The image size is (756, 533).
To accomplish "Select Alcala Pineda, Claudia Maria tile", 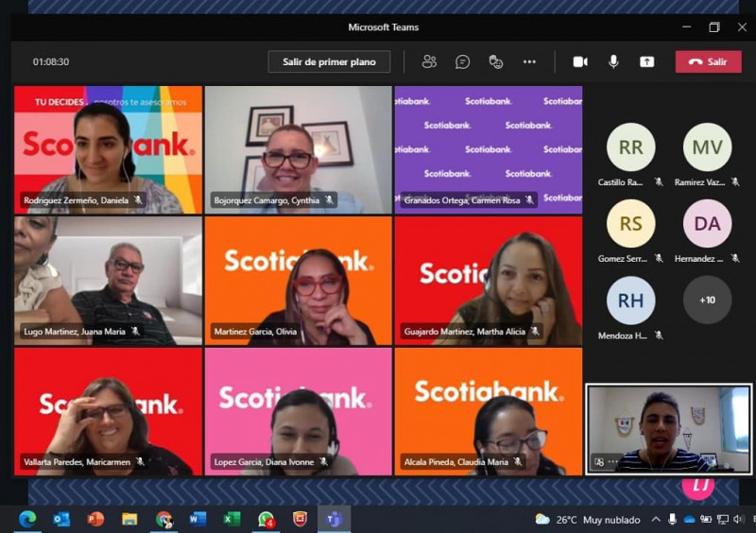I will coord(489,411).
